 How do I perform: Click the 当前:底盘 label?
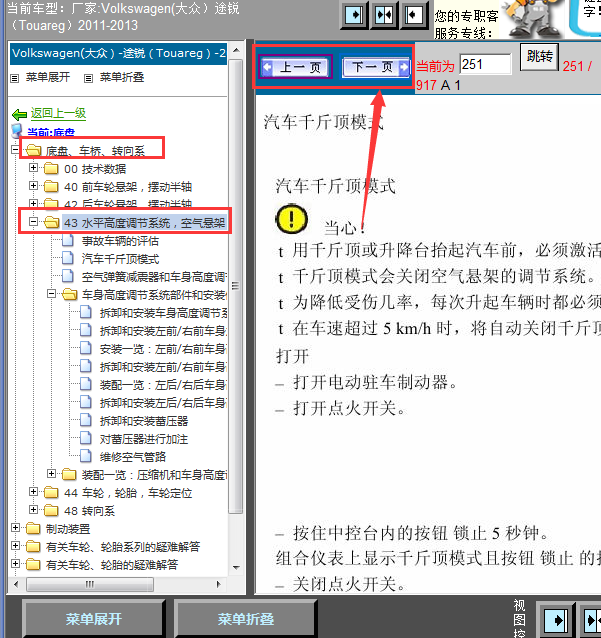pyautogui.click(x=51, y=133)
